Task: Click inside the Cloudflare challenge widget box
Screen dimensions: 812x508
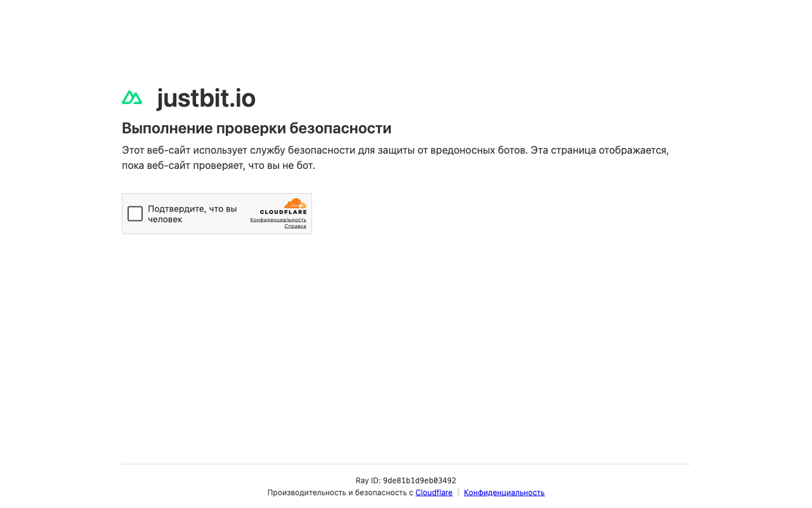Action: (216, 213)
